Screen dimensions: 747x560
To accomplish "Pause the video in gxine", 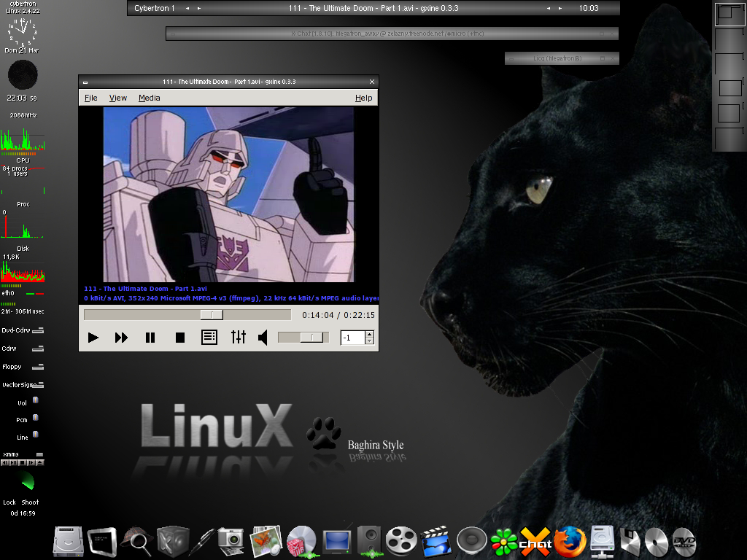I will point(150,338).
